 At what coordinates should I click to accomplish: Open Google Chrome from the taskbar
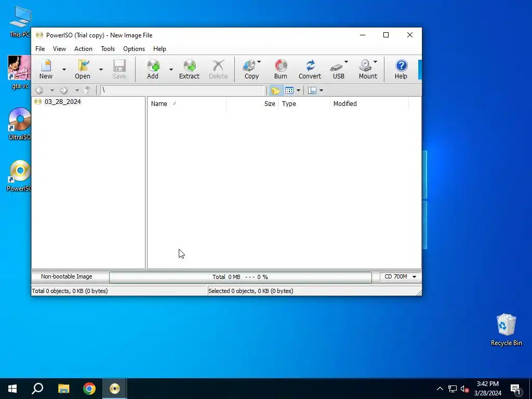point(89,389)
